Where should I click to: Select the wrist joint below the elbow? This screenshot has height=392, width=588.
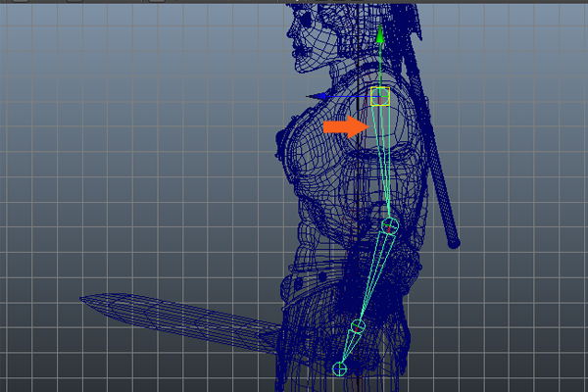pos(358,326)
